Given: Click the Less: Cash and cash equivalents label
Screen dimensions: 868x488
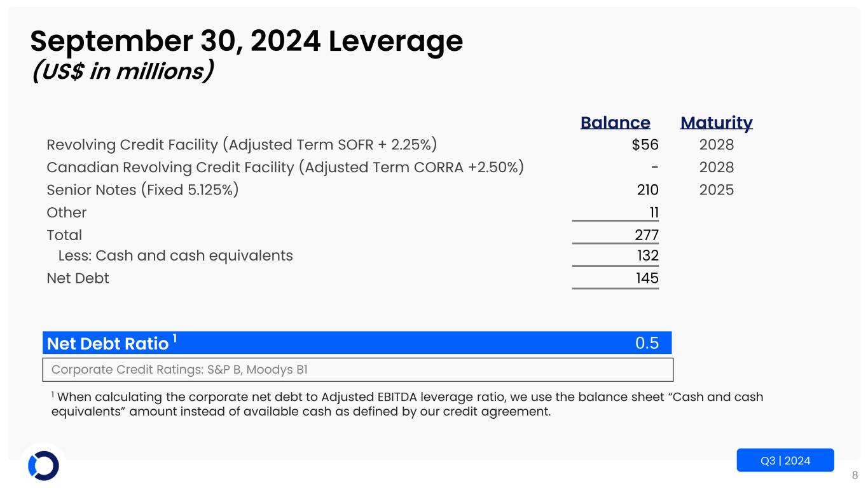Looking at the screenshot, I should pos(176,255).
